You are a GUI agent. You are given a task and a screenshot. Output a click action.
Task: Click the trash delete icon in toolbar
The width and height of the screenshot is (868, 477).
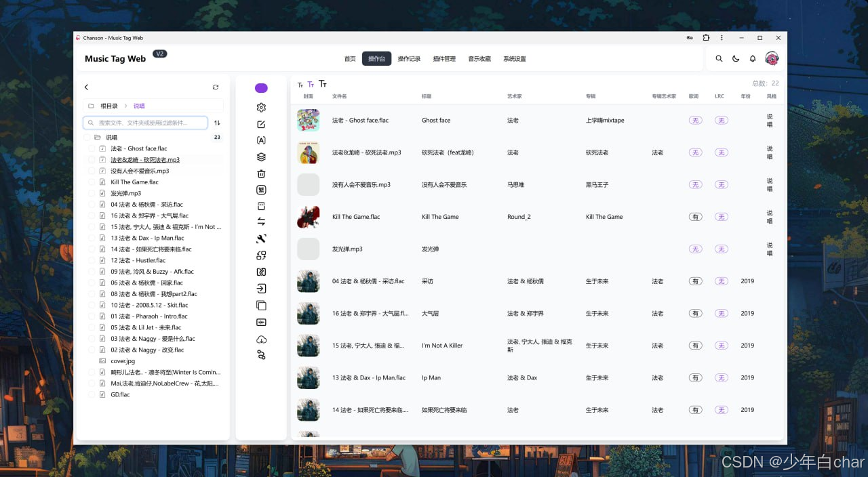pyautogui.click(x=261, y=173)
